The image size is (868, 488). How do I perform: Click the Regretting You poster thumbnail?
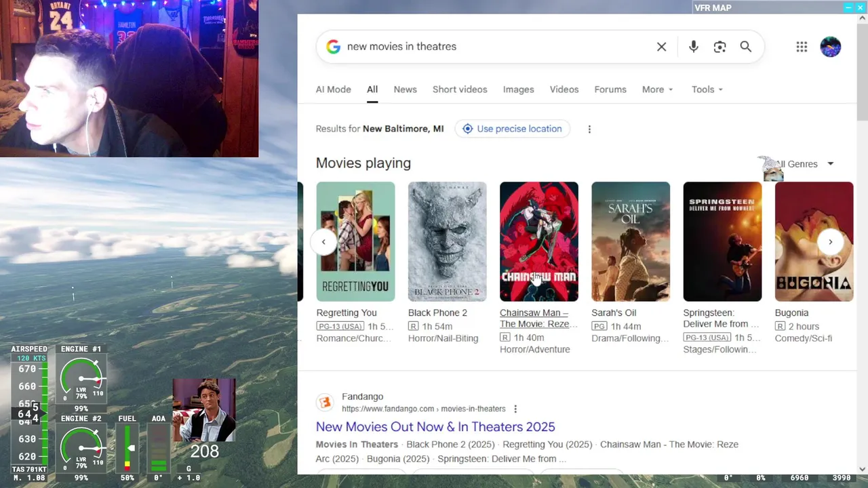click(x=355, y=241)
